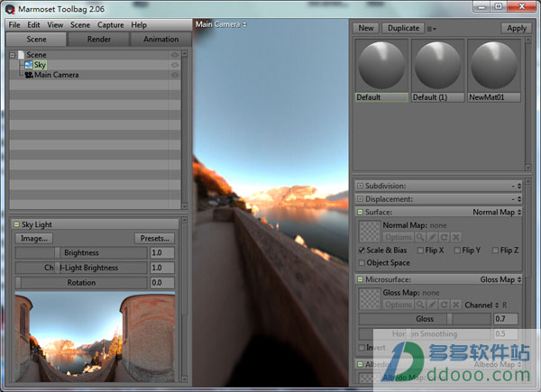Viewport: 541px width, 392px height.
Task: Collapse the Albedo section
Action: [x=360, y=364]
